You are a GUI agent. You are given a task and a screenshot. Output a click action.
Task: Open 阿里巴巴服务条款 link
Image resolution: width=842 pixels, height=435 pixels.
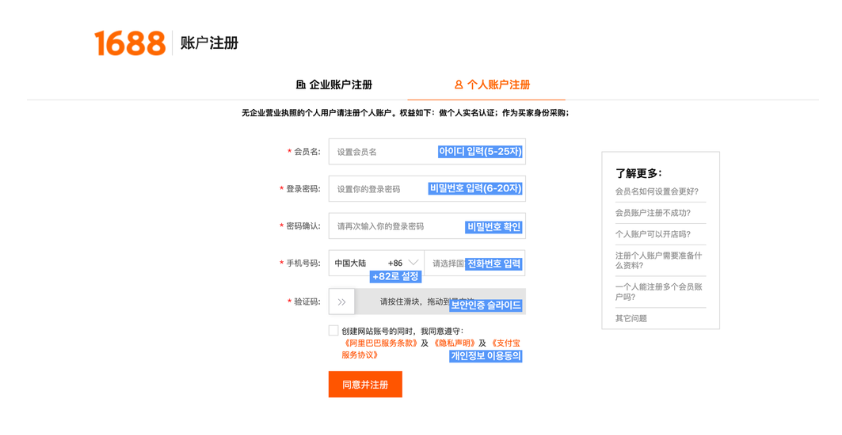pyautogui.click(x=380, y=343)
